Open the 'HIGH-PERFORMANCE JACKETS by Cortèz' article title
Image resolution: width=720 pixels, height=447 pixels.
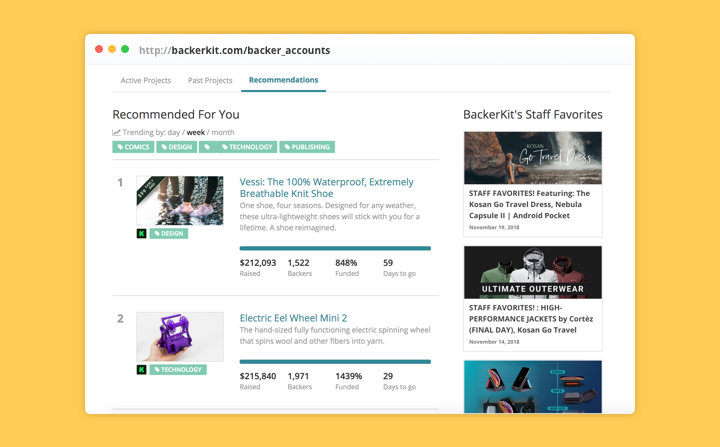pyautogui.click(x=531, y=319)
